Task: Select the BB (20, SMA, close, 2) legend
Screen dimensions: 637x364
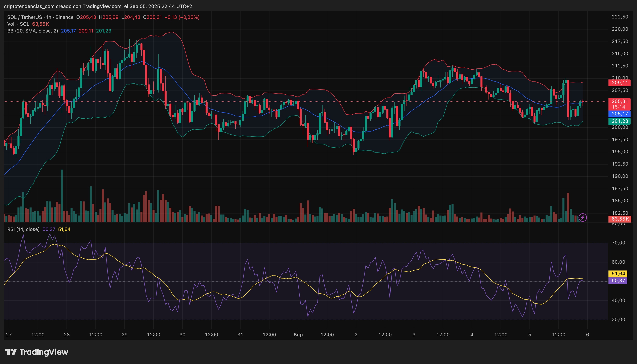Action: [x=33, y=31]
